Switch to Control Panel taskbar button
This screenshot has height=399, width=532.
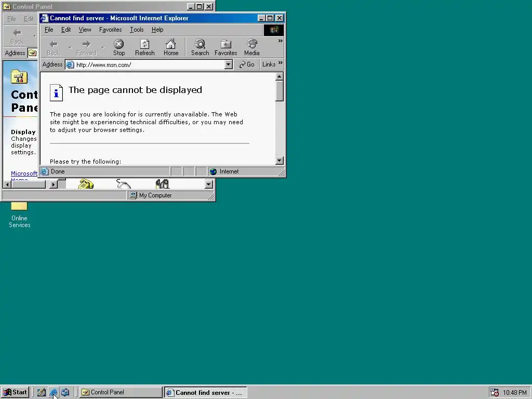pos(121,392)
